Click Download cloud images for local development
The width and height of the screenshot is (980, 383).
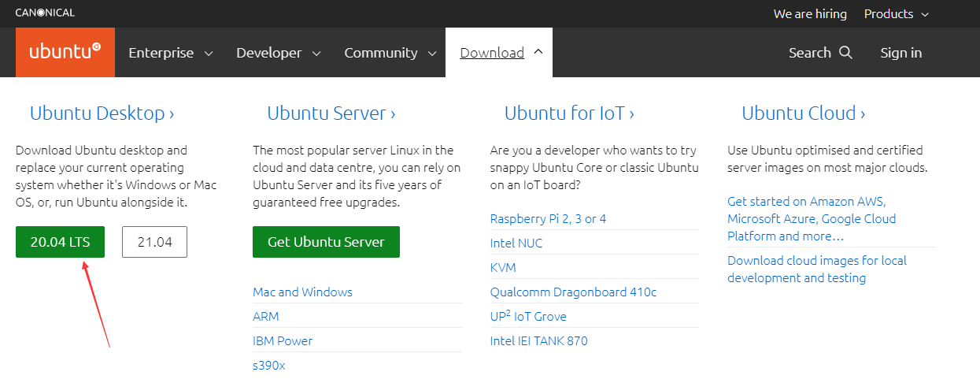[x=817, y=270]
